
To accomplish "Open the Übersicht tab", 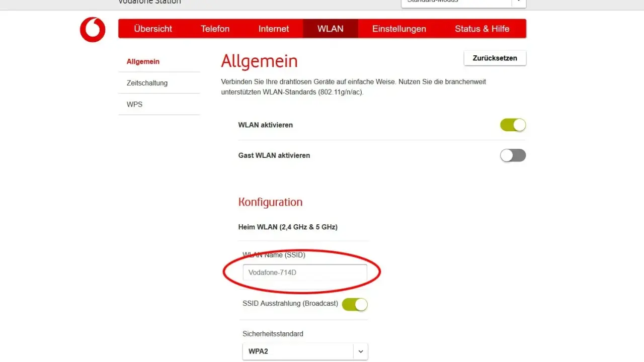I will (153, 29).
